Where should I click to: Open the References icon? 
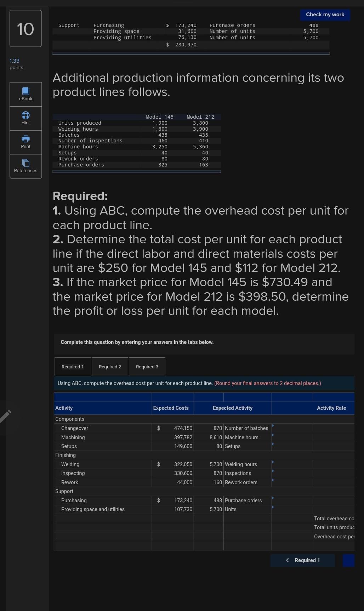[25, 163]
